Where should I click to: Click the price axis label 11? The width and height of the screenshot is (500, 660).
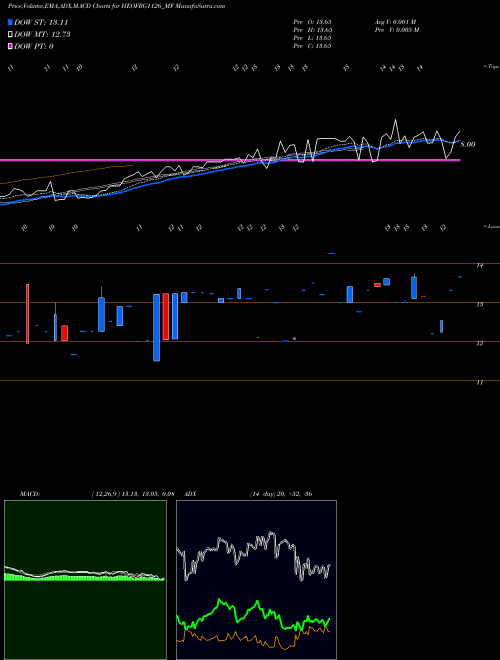click(x=479, y=383)
